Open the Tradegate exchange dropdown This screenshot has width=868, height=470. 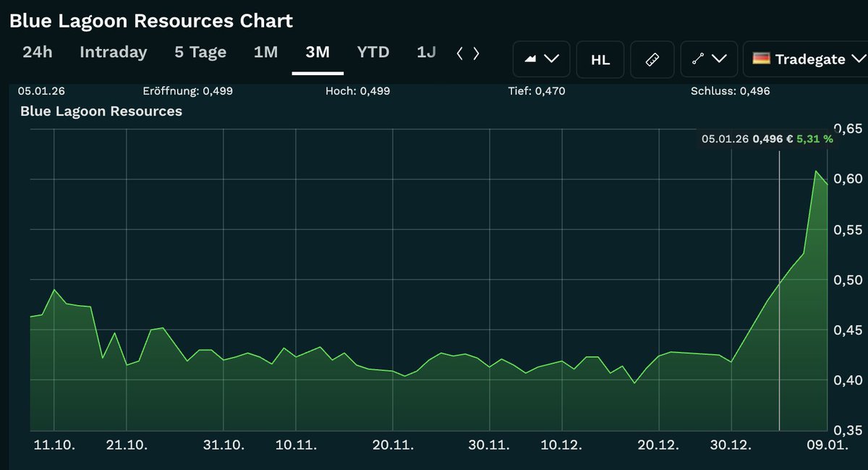(809, 59)
